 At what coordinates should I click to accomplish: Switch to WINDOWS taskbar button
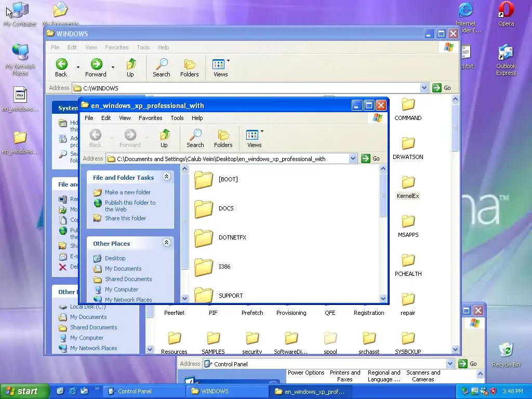coord(227,391)
